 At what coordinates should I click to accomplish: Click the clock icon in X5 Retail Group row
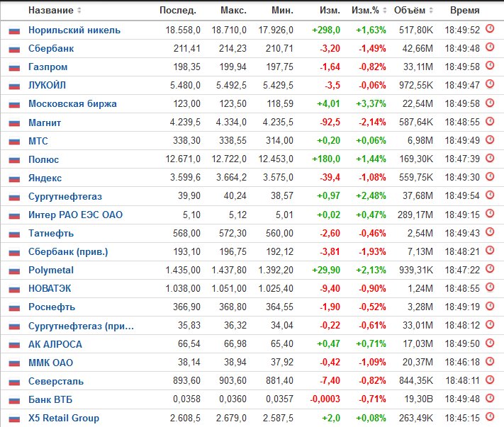pyautogui.click(x=490, y=416)
